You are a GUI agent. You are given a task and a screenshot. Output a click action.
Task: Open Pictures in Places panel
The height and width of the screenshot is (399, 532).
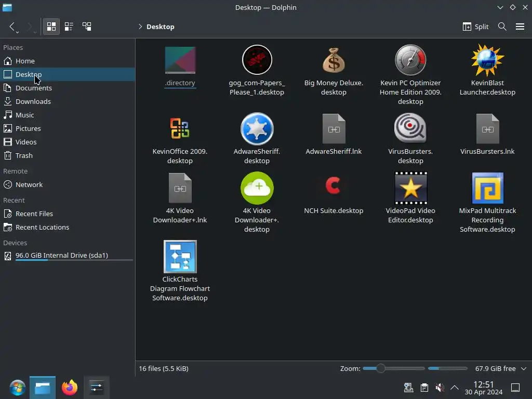[68, 129]
